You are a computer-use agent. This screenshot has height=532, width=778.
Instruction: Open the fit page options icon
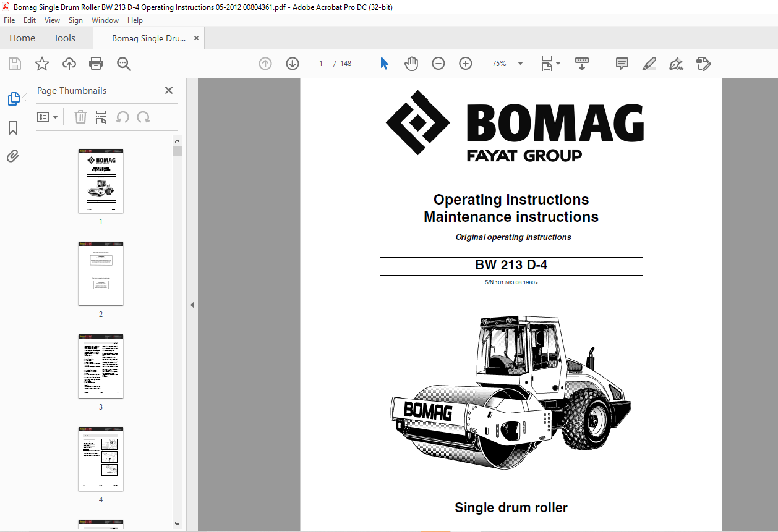point(550,64)
